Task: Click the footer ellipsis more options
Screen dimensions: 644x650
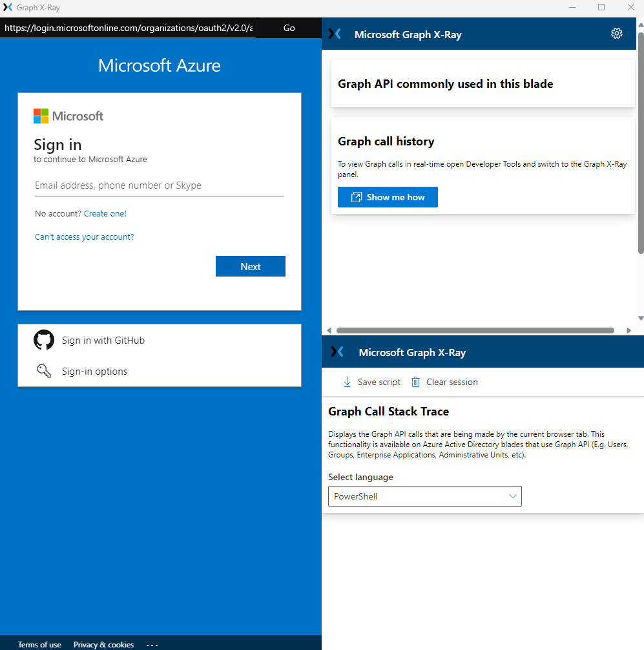Action: point(152,645)
